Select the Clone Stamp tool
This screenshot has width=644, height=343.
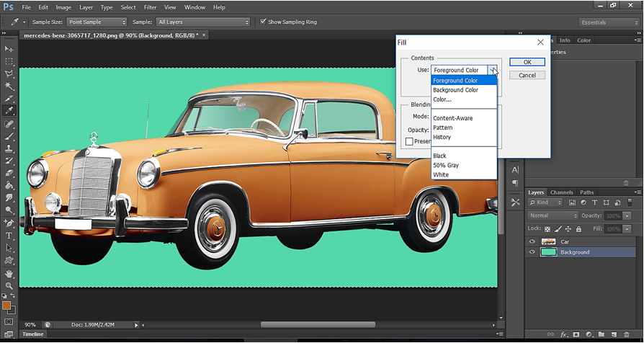click(9, 148)
